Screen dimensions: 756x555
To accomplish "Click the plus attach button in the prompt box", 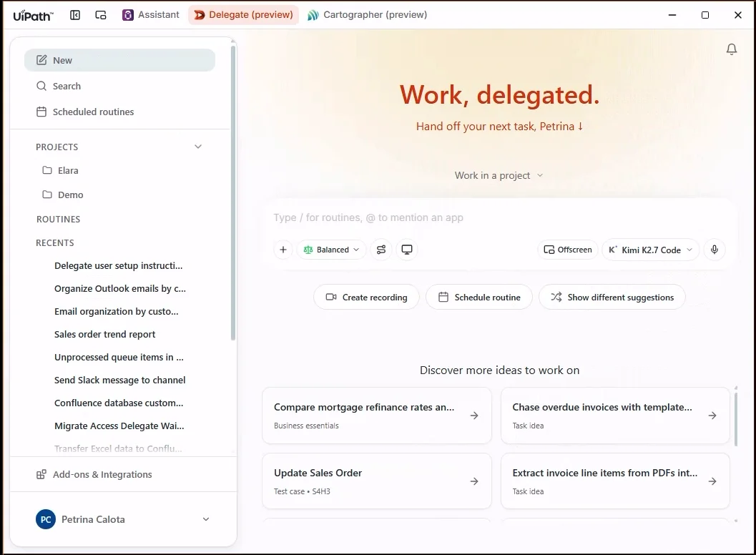I will (283, 250).
